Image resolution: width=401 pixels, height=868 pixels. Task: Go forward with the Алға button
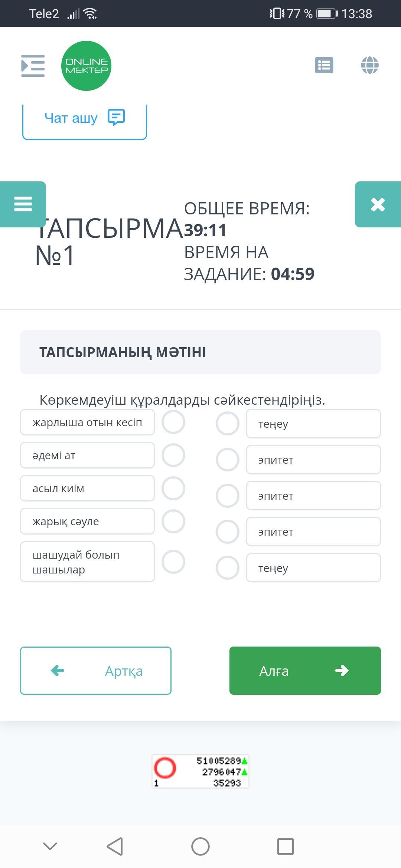305,671
